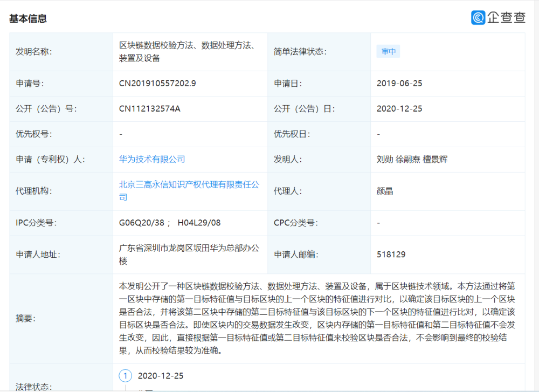This screenshot has width=539, height=392.
Task: Click the publication date 2020-12-25 in table
Action: click(399, 109)
